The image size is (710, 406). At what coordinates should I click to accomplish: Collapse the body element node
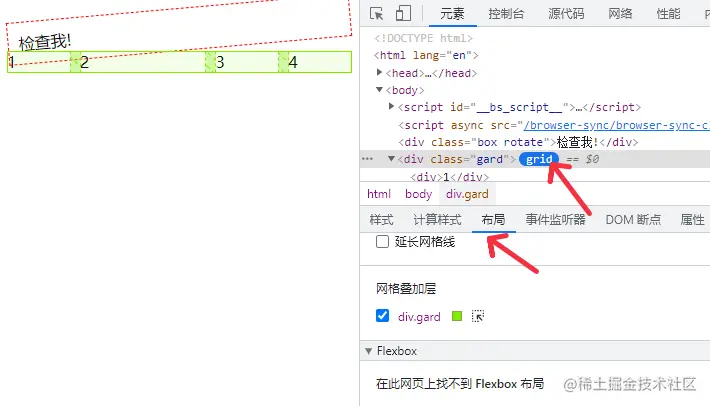tap(379, 90)
